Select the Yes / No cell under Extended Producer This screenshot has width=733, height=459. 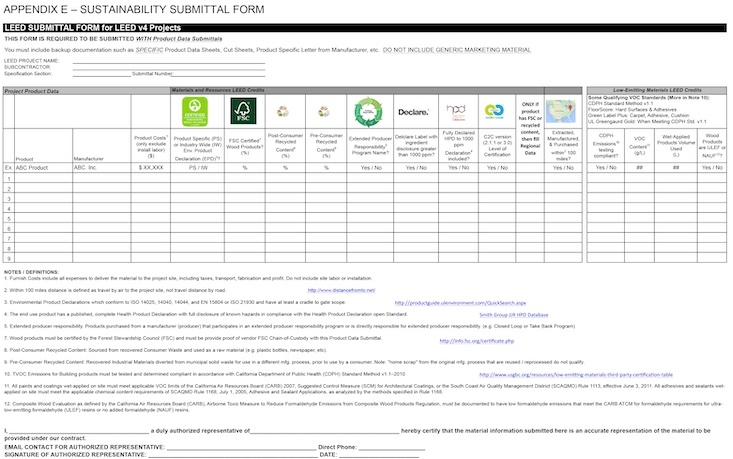point(370,168)
